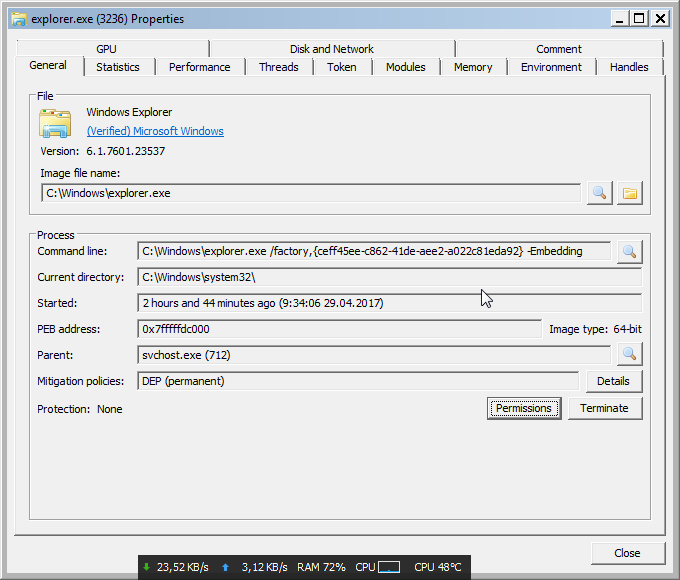This screenshot has width=680, height=580.
Task: Click the Image file name field
Action: click(311, 193)
